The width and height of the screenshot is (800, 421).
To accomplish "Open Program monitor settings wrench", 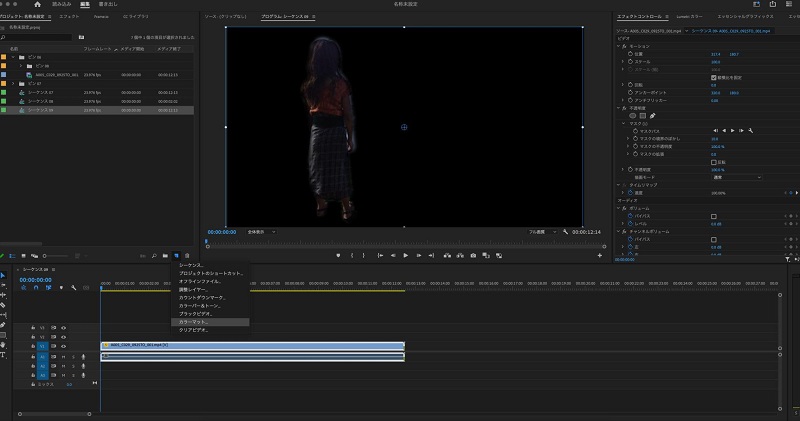I will 565,232.
